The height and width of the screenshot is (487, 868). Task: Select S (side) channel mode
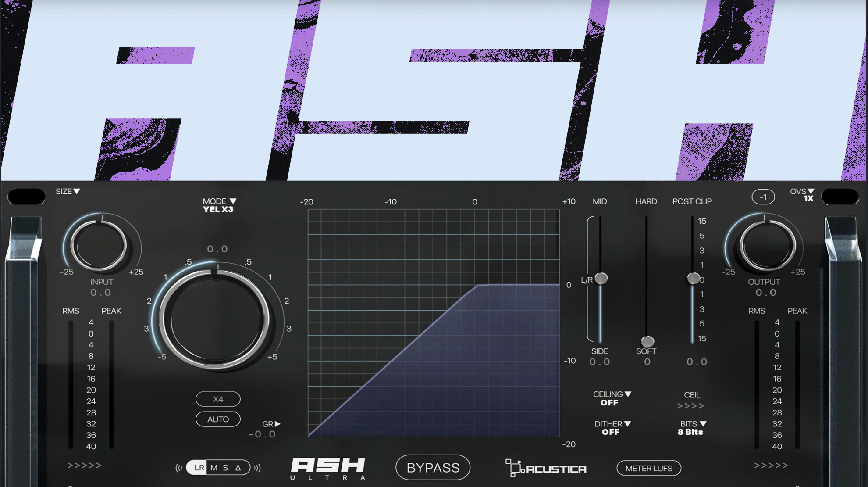(x=225, y=468)
